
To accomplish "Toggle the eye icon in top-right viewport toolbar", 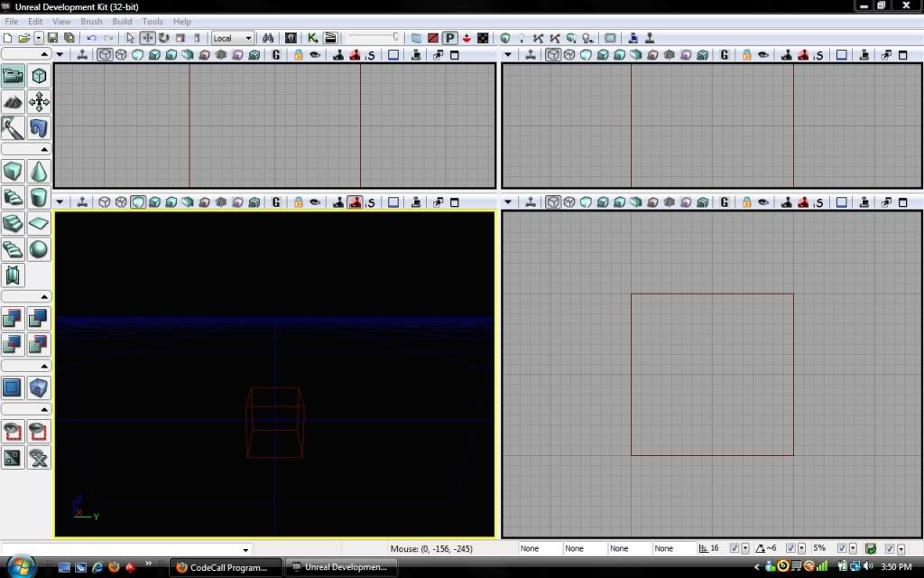I will click(763, 55).
